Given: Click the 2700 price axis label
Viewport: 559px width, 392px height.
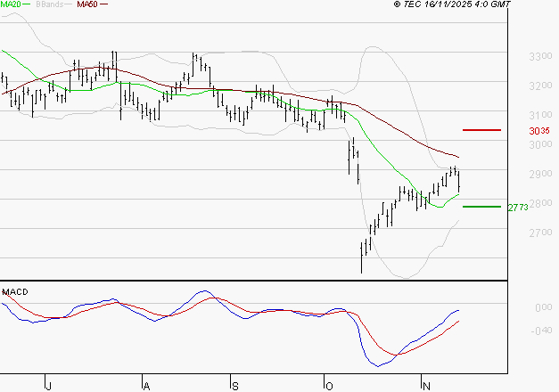Looking at the screenshot, I should 540,233.
